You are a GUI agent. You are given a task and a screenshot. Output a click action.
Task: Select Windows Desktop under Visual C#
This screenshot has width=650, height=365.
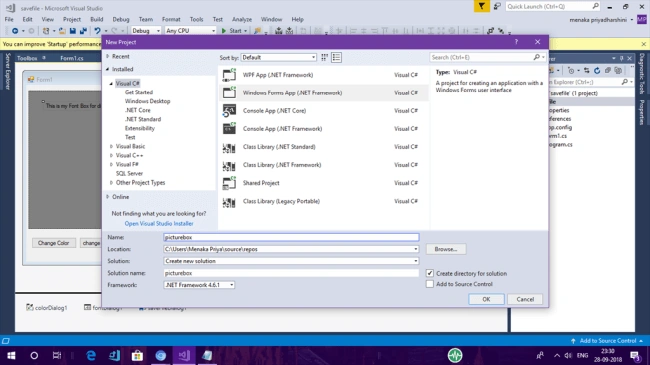(148, 101)
